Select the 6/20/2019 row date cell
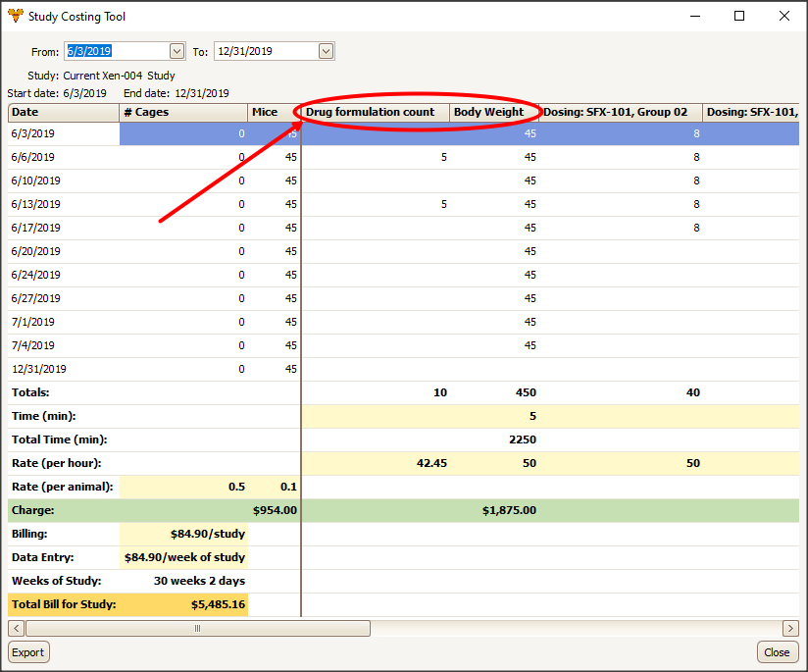This screenshot has width=808, height=672. click(x=64, y=252)
